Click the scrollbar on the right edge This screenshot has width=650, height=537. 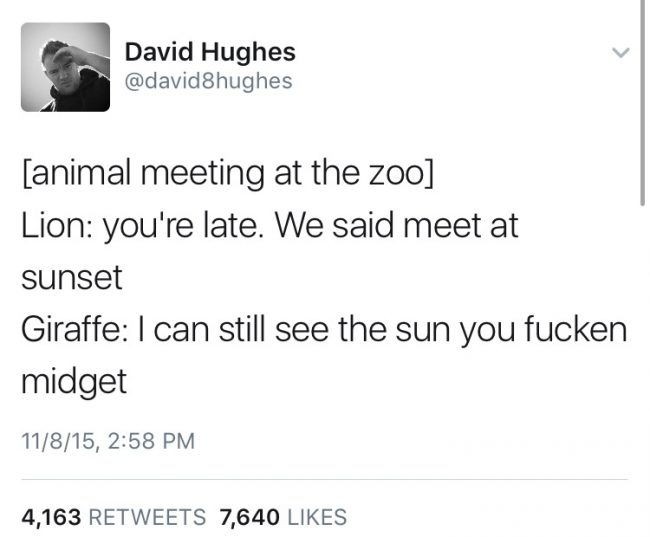642,102
